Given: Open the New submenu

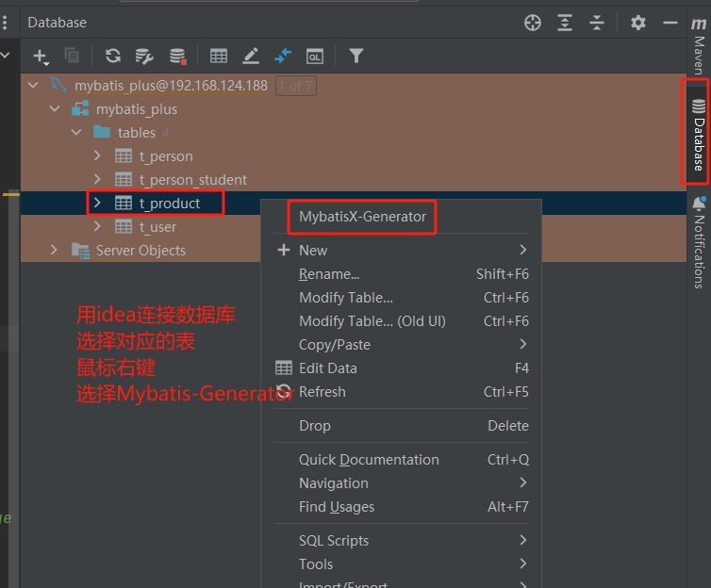Looking at the screenshot, I should click(x=402, y=250).
